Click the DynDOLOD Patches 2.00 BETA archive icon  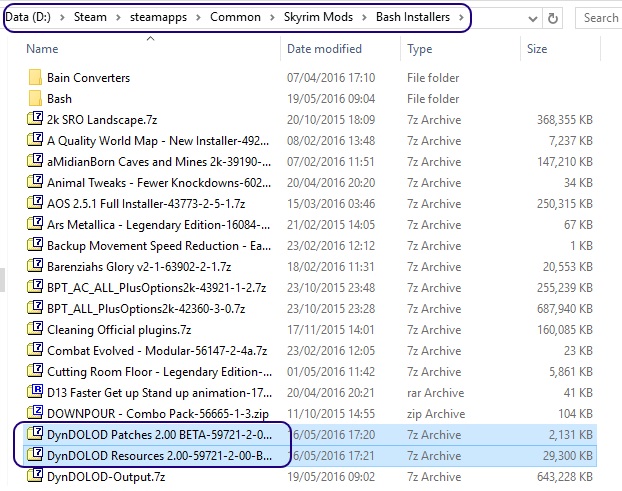(x=35, y=434)
